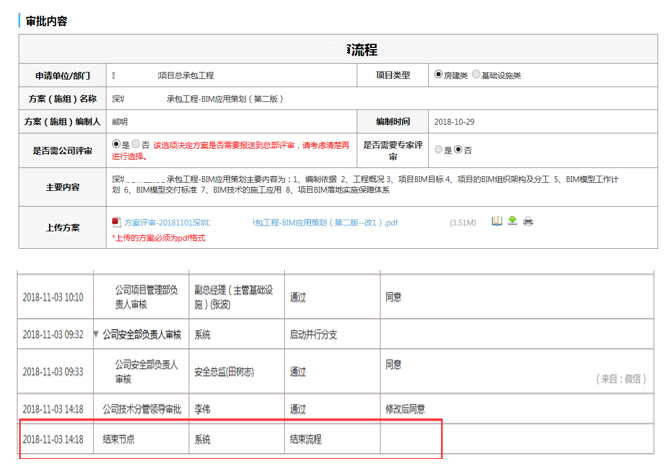Click timestamp 2018-11-03 09:33

click(53, 372)
